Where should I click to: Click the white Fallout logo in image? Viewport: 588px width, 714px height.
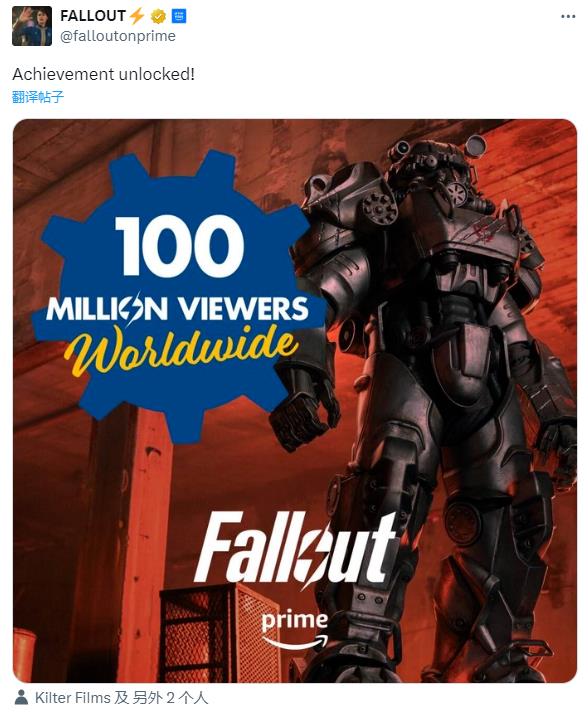pyautogui.click(x=295, y=550)
